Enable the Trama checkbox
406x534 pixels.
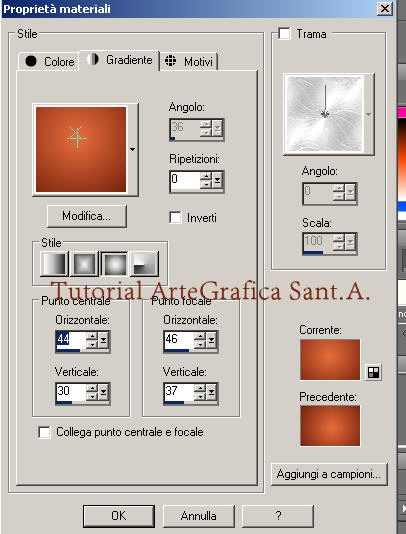[284, 34]
